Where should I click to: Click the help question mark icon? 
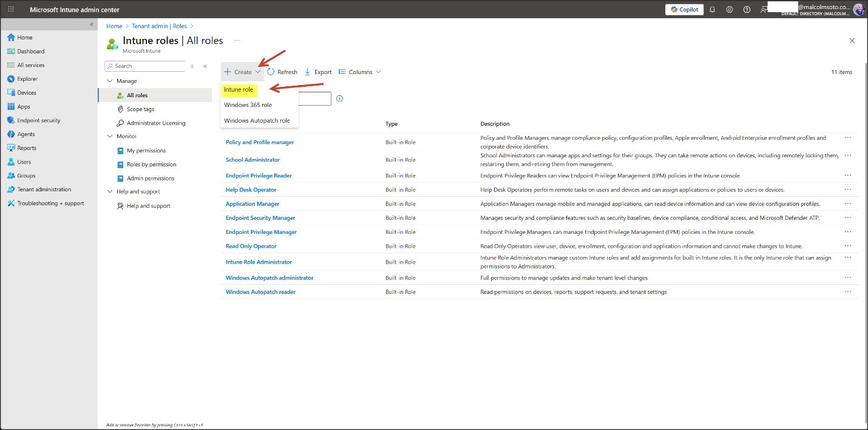click(x=747, y=10)
